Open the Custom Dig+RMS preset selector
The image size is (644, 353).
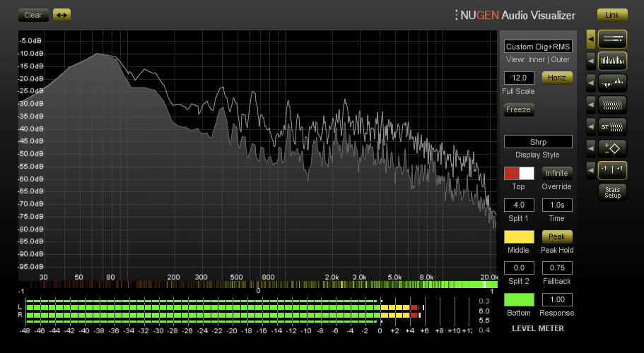pos(538,47)
